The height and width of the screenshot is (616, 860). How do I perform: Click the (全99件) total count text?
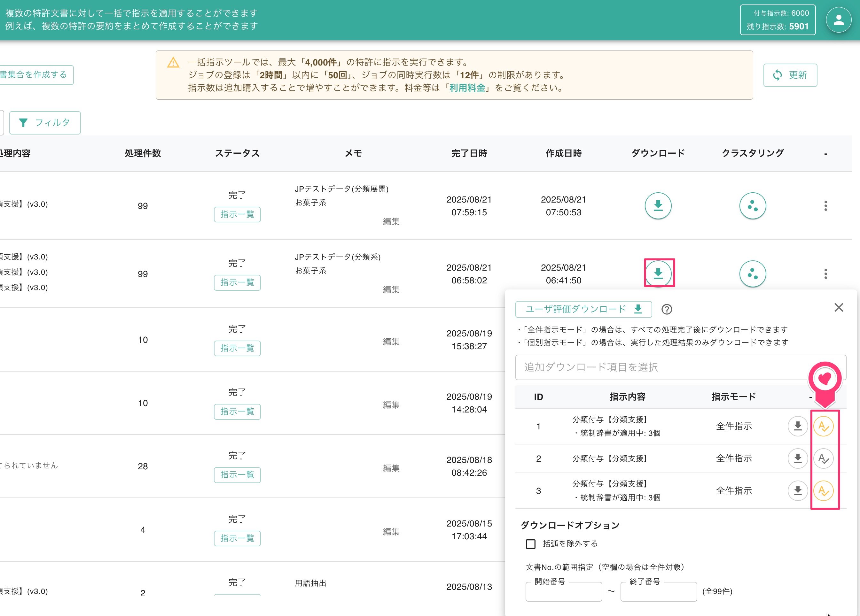tap(717, 591)
